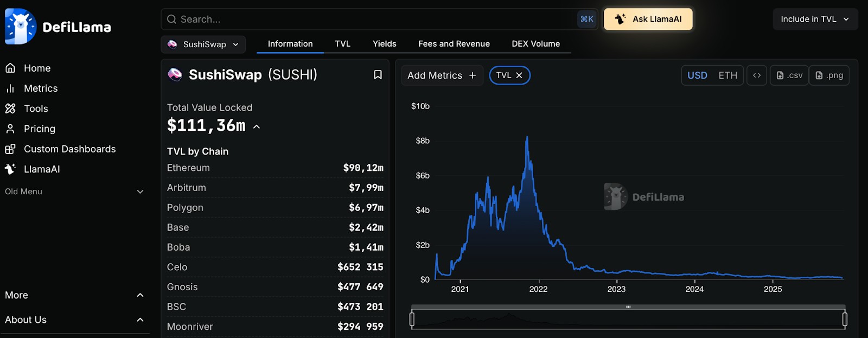Click the BSC chain row
The width and height of the screenshot is (868, 338).
point(275,307)
